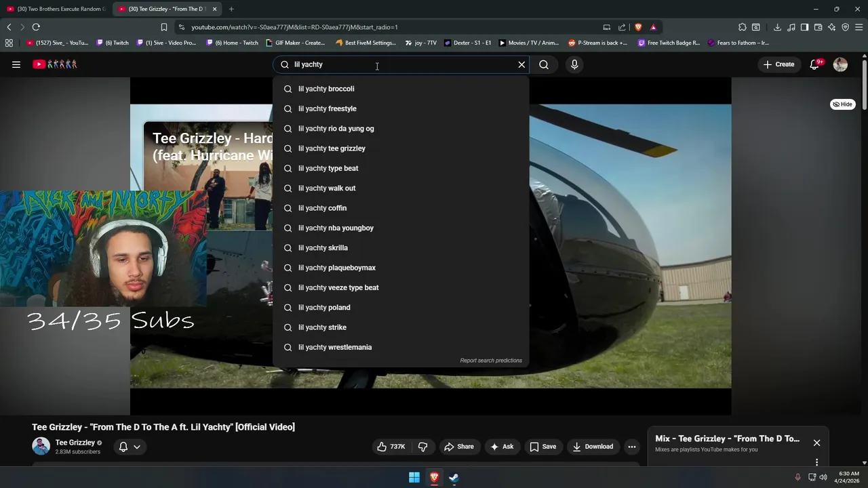Open Mix playlist options three-dot menu

click(816, 462)
